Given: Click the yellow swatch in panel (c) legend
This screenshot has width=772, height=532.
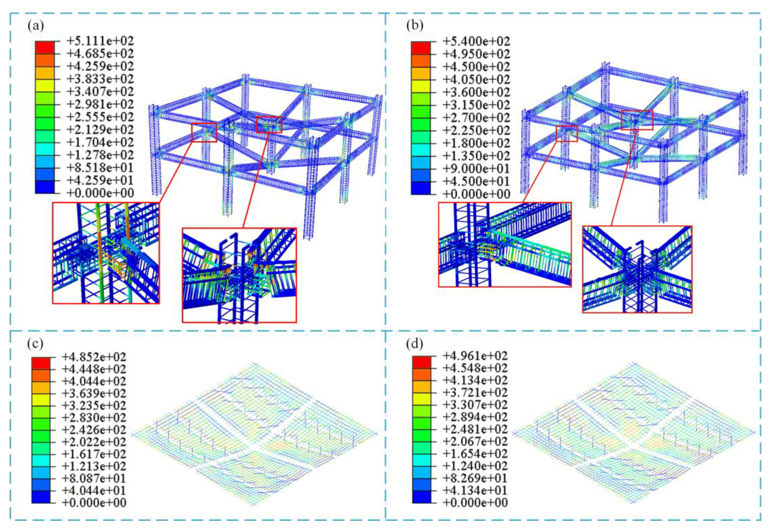Looking at the screenshot, I should click(x=41, y=399).
